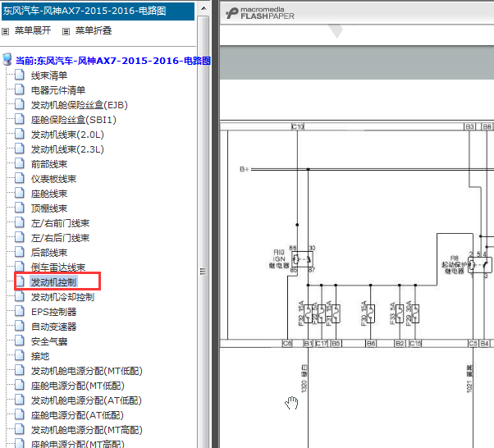The image size is (494, 448).
Task: Select the highlighted 发动机控制 entry
Action: pyautogui.click(x=54, y=282)
